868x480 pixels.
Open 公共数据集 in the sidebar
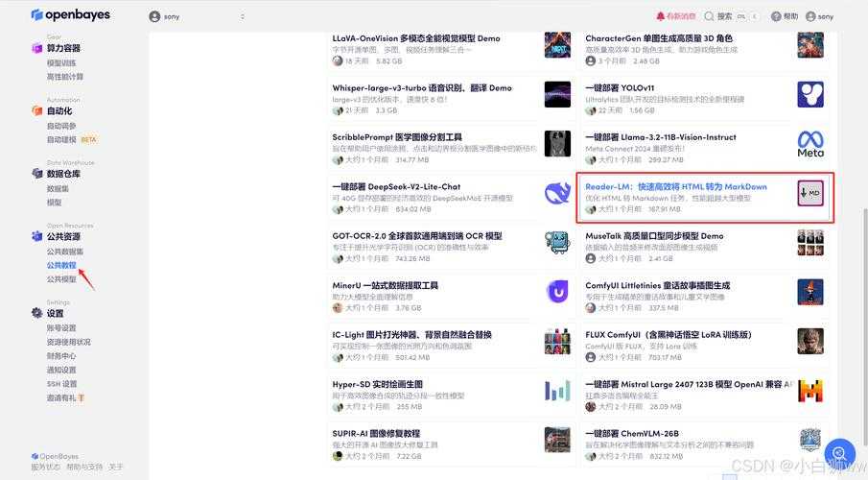tap(65, 252)
